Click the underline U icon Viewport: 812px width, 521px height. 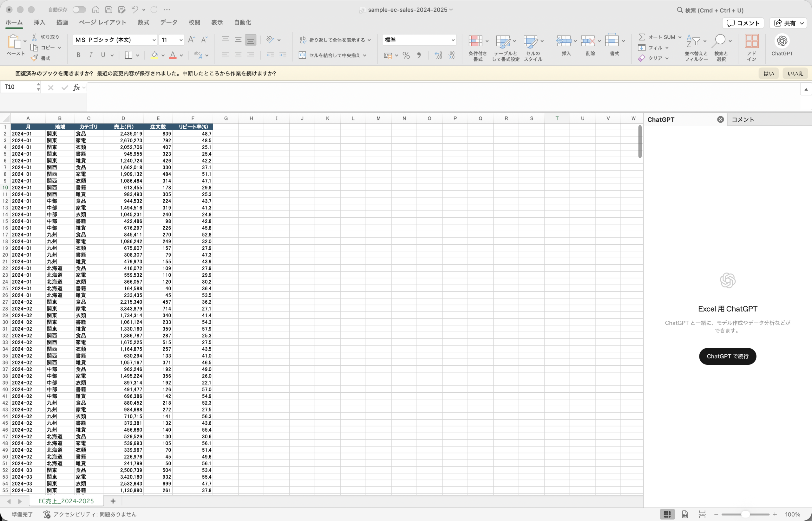(103, 55)
